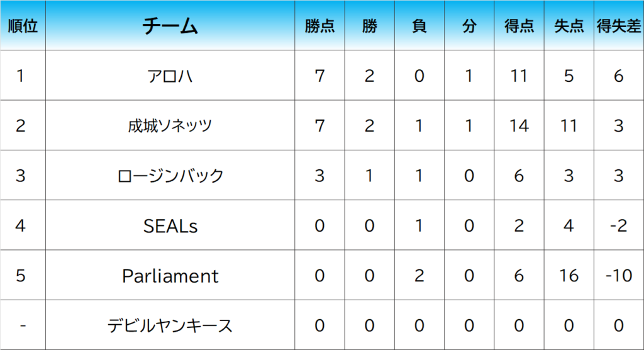Click Parliament's 16 goals conceded cell
The height and width of the screenshot is (350, 644).
click(x=569, y=276)
